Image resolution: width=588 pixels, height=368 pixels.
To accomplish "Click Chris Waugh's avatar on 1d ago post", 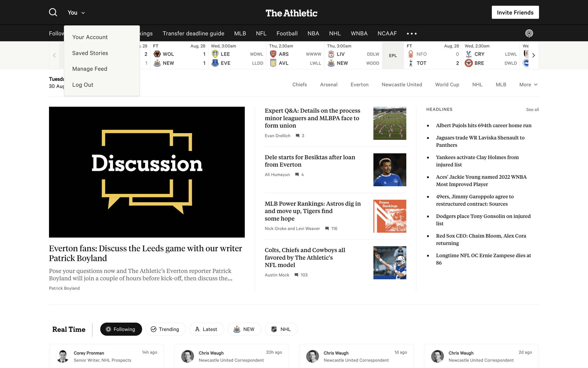I will point(312,356).
